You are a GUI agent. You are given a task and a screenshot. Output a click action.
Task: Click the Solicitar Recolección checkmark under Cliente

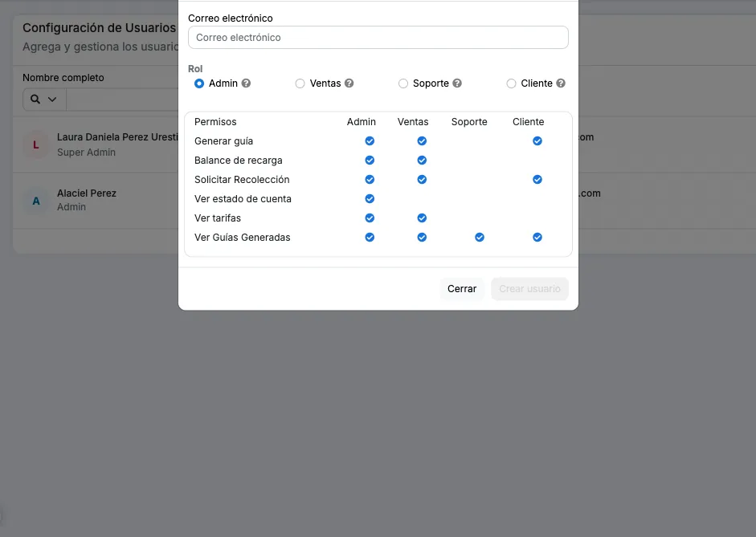pos(537,180)
